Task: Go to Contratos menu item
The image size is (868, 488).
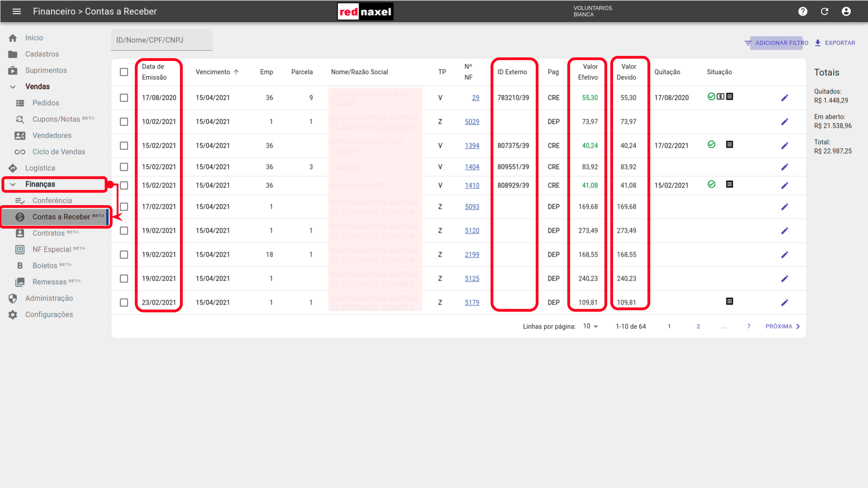Action: [x=48, y=233]
